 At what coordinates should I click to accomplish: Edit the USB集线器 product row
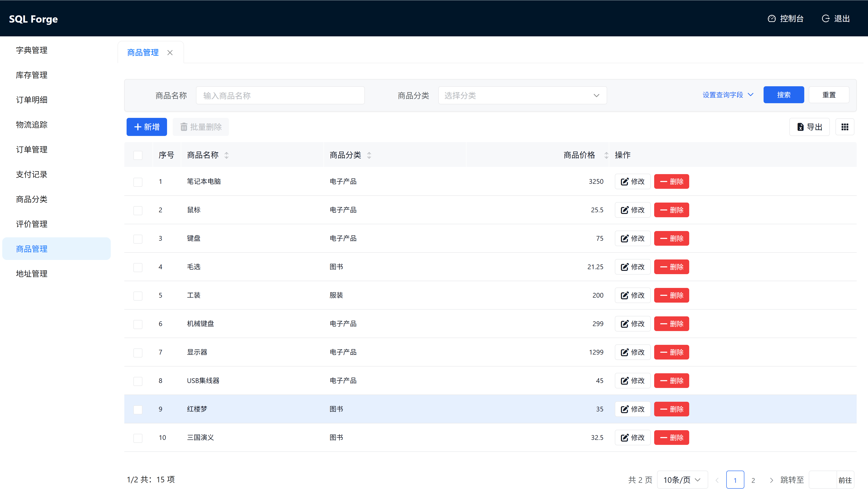pyautogui.click(x=632, y=381)
